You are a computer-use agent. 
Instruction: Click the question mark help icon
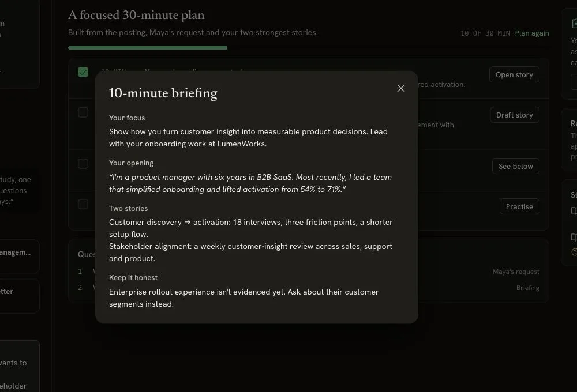coord(574,252)
